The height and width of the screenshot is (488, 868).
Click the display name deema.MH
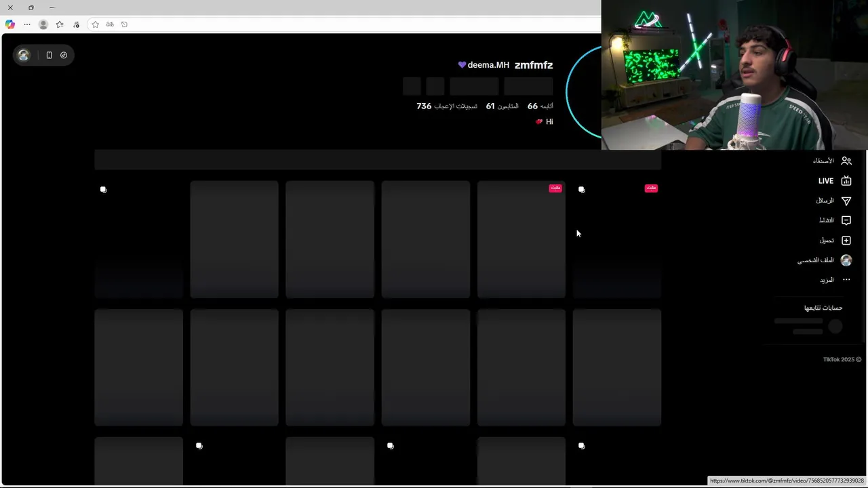488,65
